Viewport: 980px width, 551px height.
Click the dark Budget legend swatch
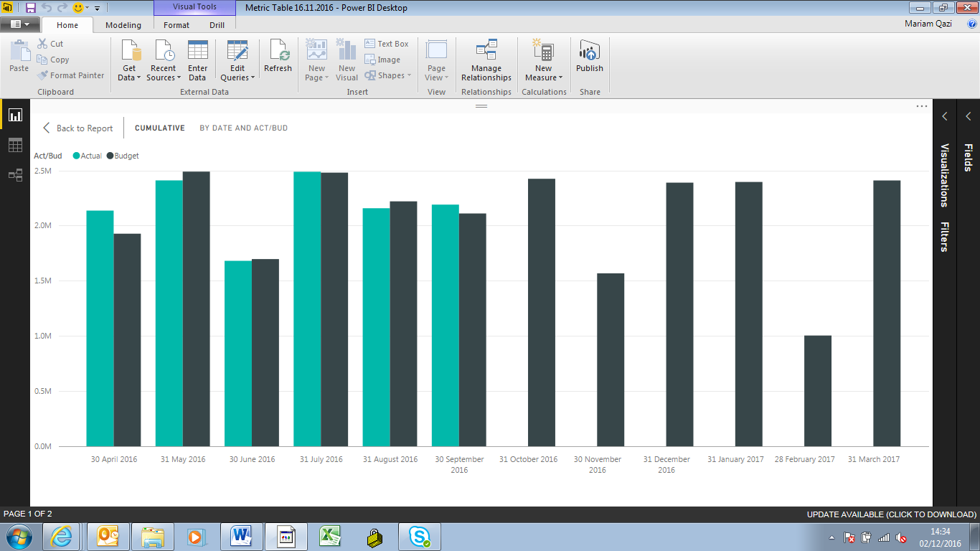(110, 156)
